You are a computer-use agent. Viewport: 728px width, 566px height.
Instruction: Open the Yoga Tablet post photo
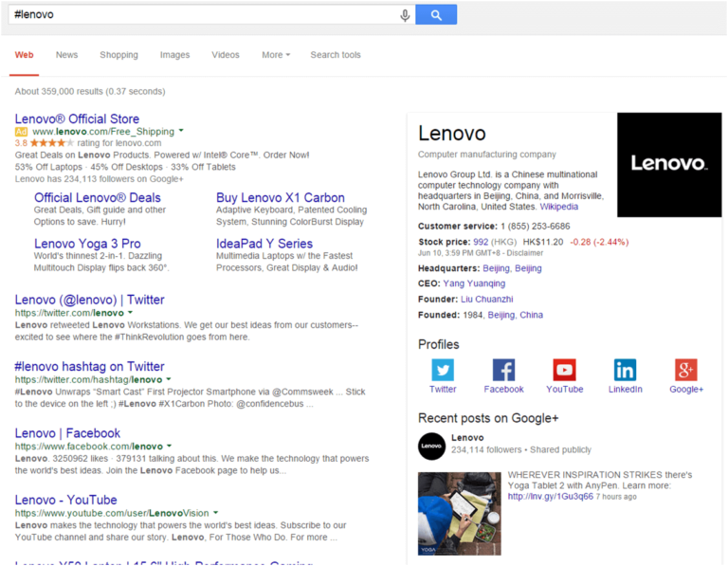[x=459, y=514]
